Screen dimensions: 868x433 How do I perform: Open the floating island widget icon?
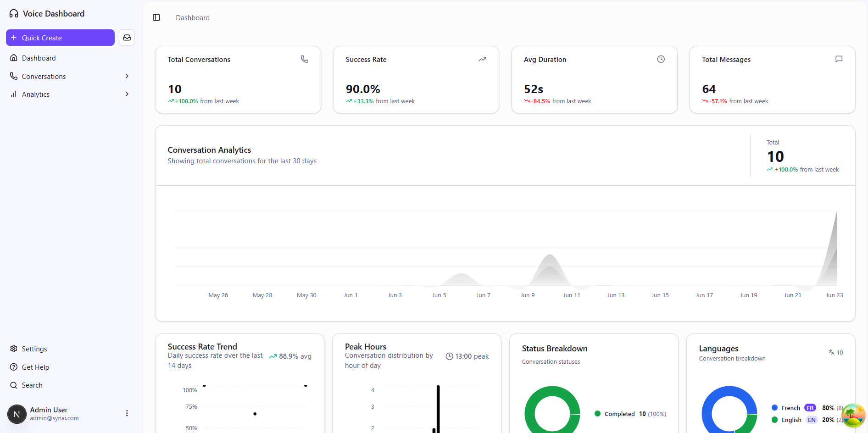[853, 415]
